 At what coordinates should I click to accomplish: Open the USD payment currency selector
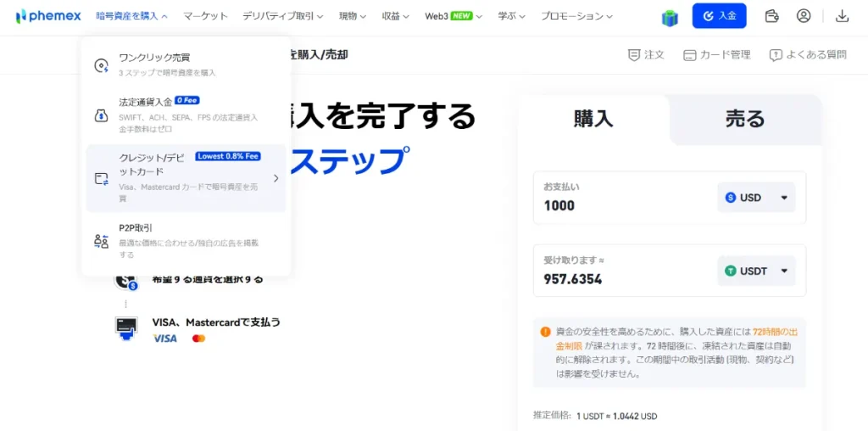pyautogui.click(x=756, y=198)
